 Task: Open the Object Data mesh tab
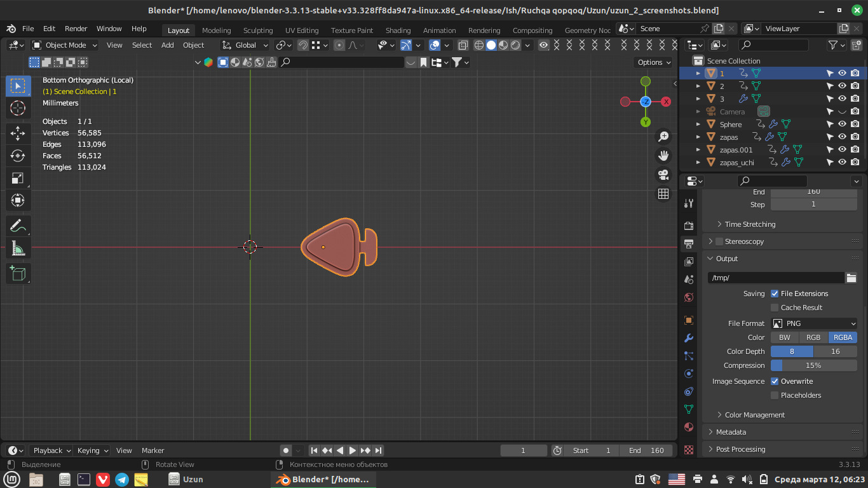(689, 409)
